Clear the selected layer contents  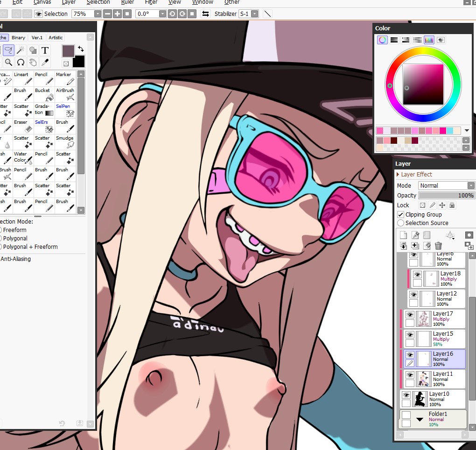427,246
